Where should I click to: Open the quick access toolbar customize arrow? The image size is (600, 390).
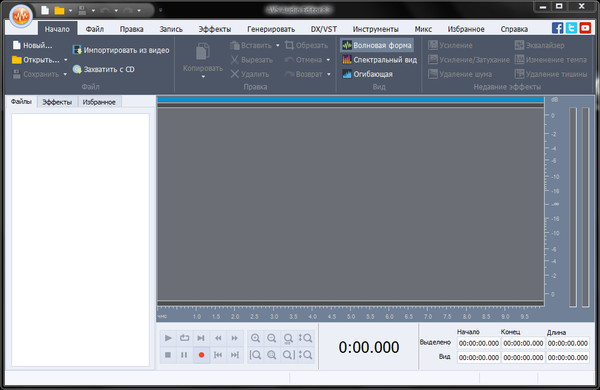(x=161, y=10)
